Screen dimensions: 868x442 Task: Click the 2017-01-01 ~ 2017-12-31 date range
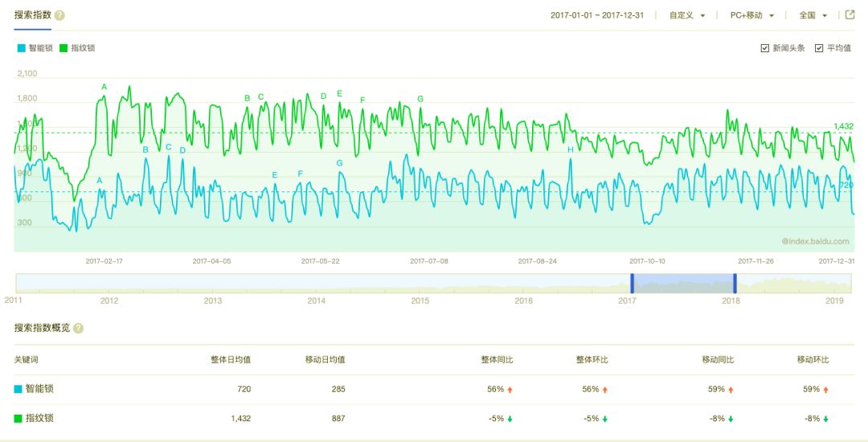pos(598,15)
